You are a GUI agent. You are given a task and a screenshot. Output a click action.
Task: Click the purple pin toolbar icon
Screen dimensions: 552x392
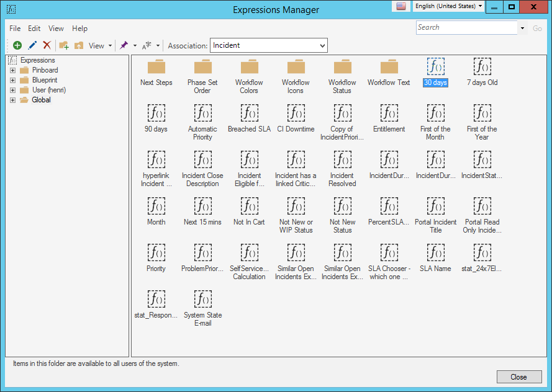tap(124, 45)
